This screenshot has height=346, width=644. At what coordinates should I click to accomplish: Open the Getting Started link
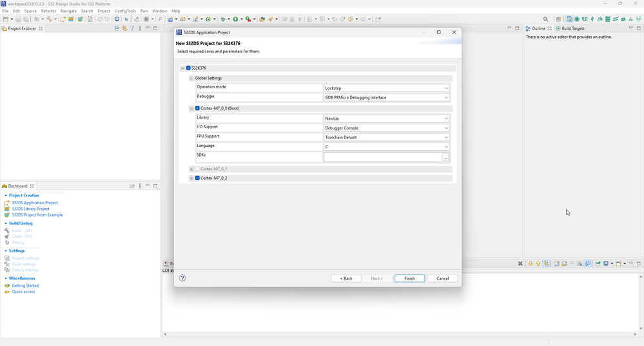point(25,285)
